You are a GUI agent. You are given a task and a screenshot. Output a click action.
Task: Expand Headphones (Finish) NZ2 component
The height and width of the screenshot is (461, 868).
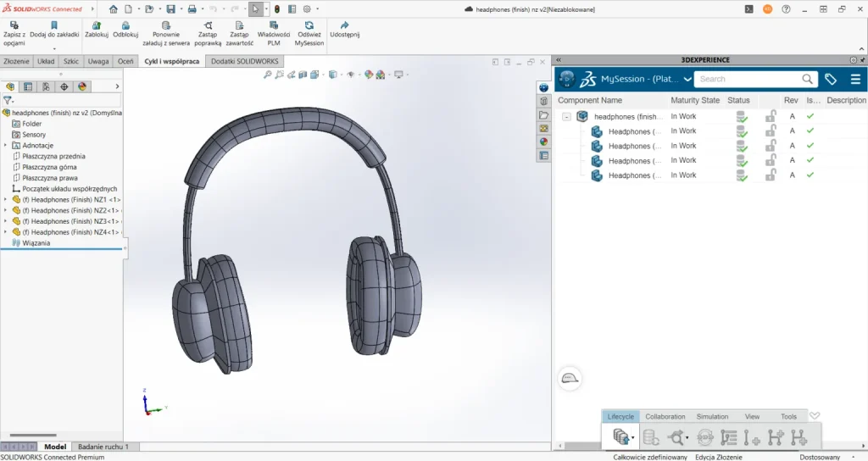(6, 210)
